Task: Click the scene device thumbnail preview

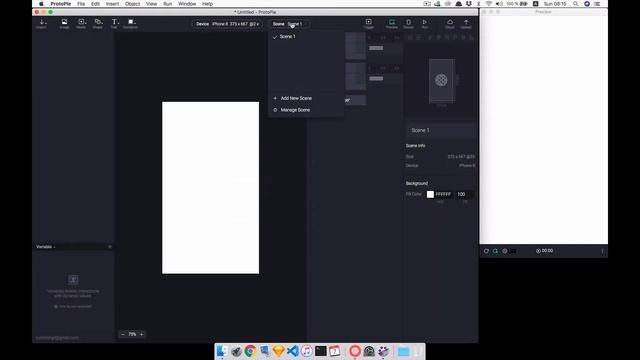Action: pos(442,81)
